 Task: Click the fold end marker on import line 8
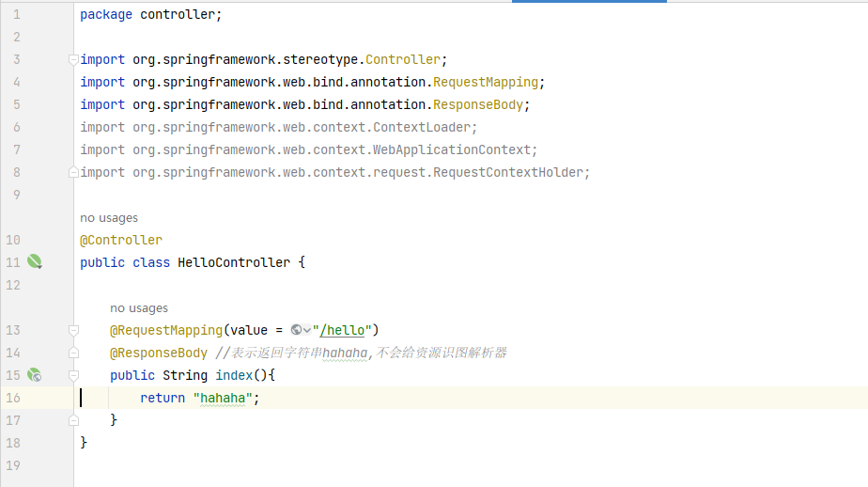click(x=74, y=173)
